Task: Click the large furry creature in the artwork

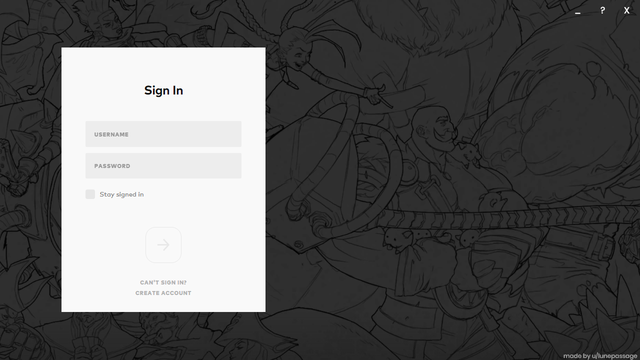Action: (x=563, y=122)
